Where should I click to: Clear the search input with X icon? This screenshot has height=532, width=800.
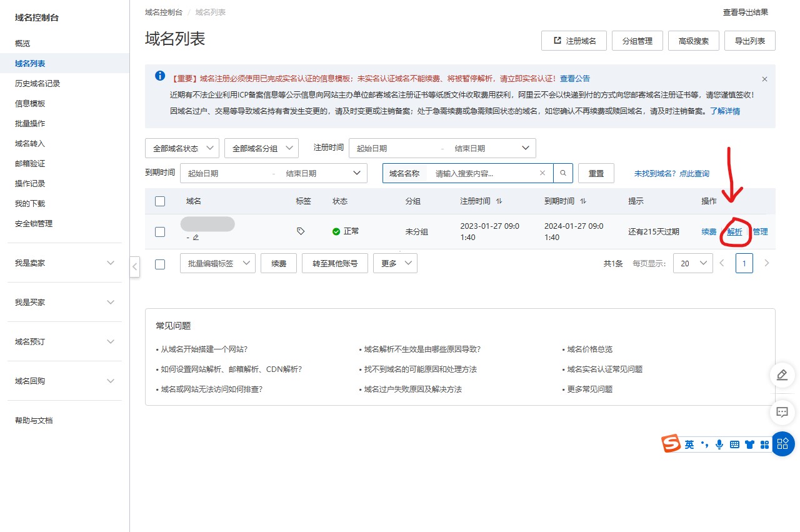[x=542, y=173]
